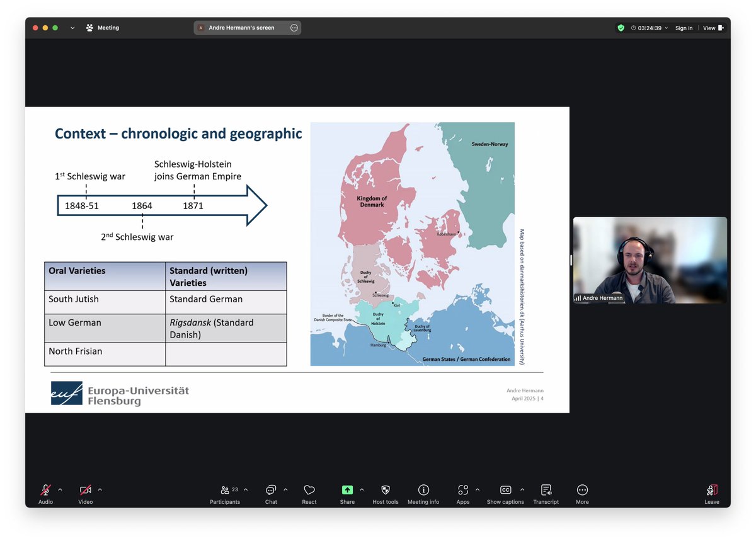This screenshot has height=541, width=756.
Task: Select the Meeting tab
Action: click(x=103, y=27)
